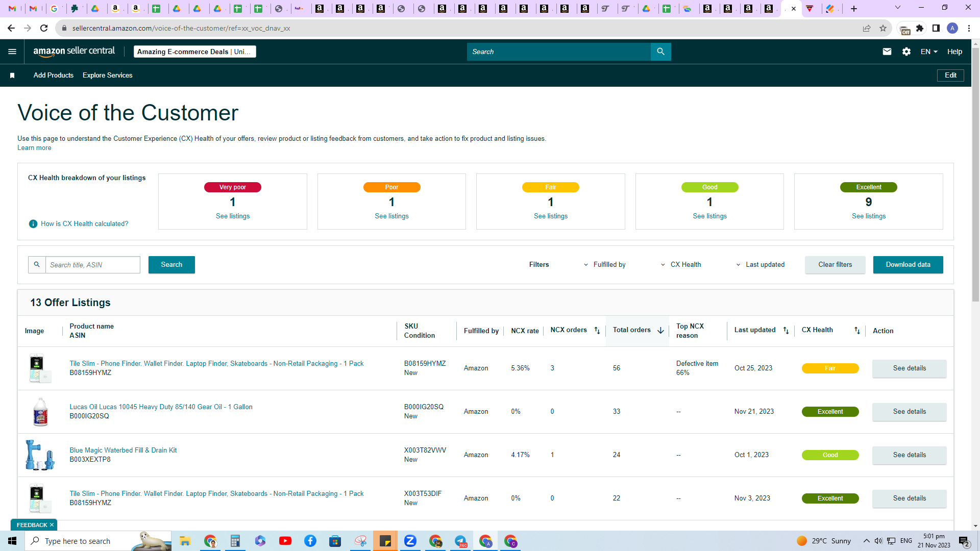The image size is (980, 551).
Task: Open Blue Magic Waterbed Fill & Drain Kit link
Action: click(123, 450)
